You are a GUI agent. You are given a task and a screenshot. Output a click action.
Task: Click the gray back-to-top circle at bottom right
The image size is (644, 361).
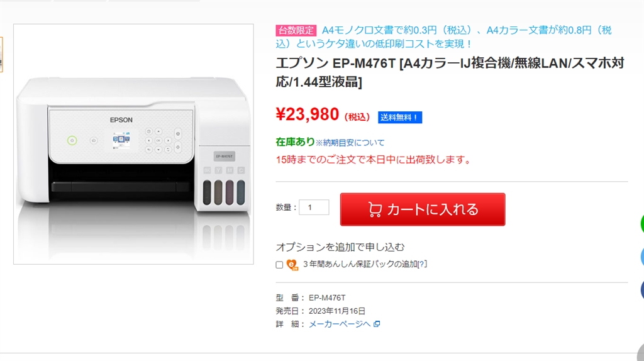641,353
